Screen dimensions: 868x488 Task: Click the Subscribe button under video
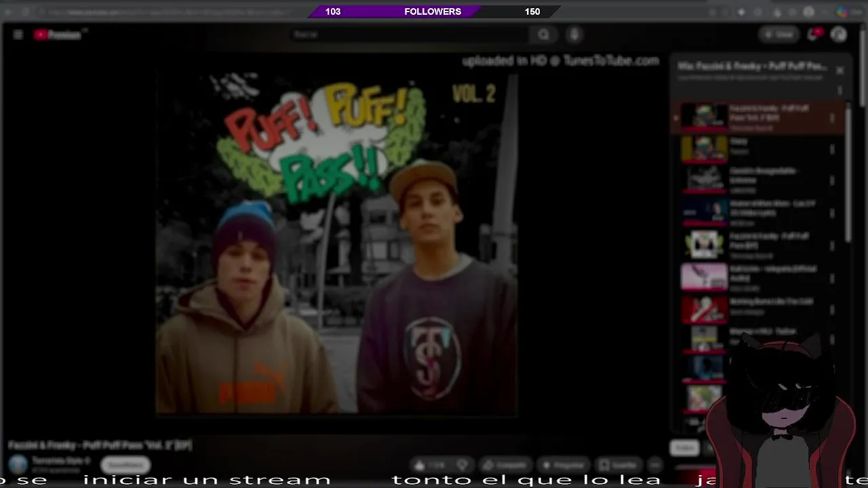tap(125, 465)
